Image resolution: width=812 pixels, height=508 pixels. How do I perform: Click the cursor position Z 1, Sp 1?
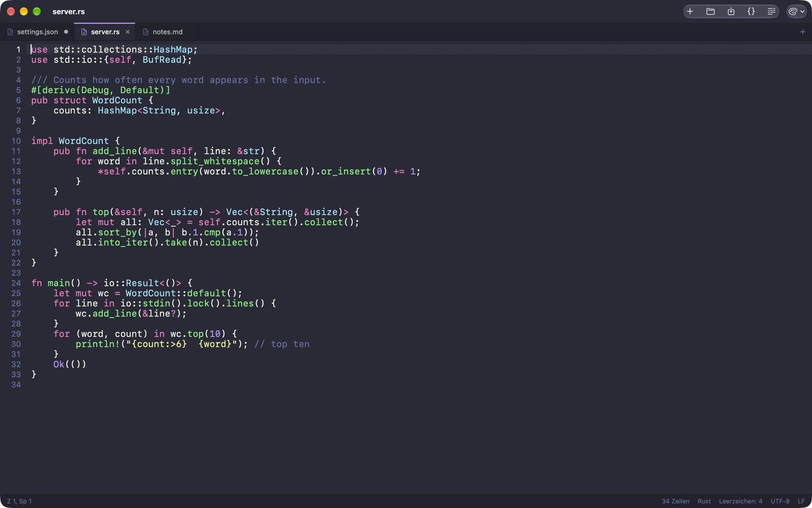pos(19,501)
